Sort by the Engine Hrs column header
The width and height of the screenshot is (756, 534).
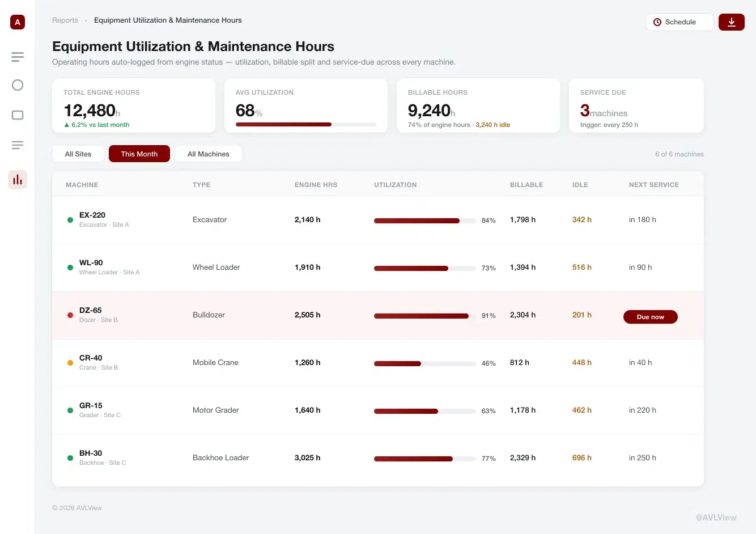(x=316, y=185)
